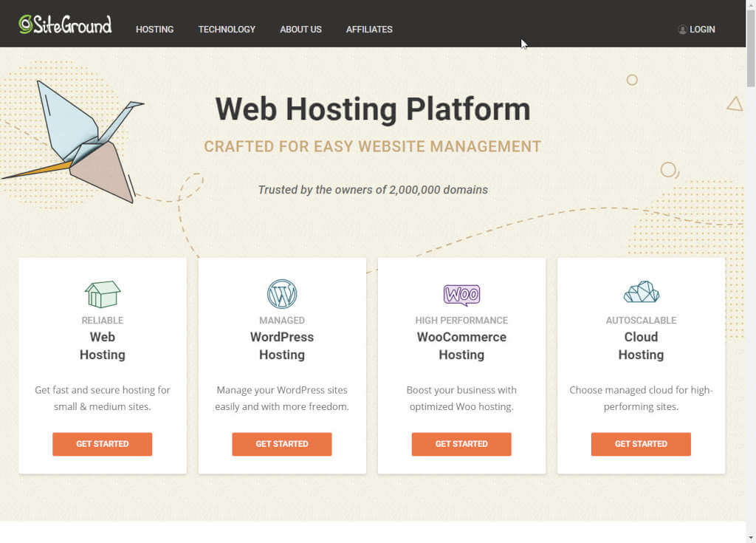Screen dimensions: 756x543
Task: Click the MANAGED label
Action: pos(282,321)
